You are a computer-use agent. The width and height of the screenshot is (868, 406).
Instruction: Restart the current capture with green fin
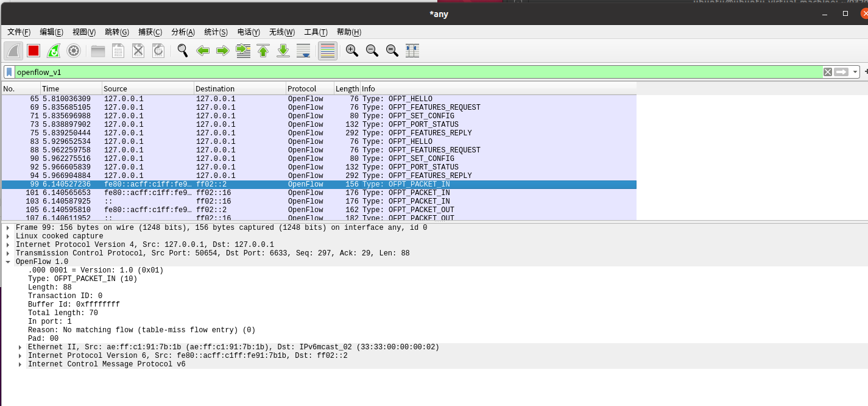[x=54, y=51]
